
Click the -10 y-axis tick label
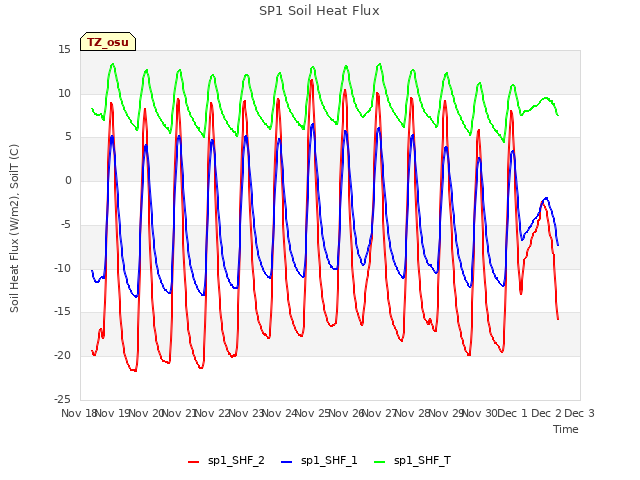[x=63, y=268]
